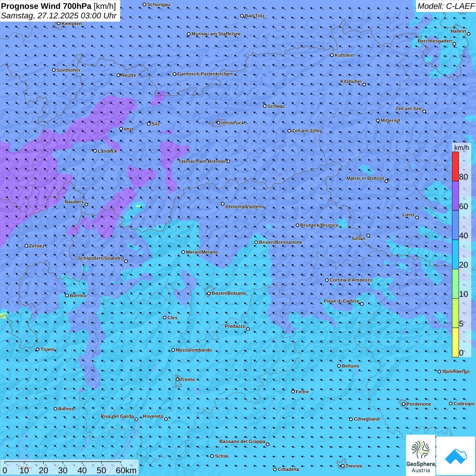Click the Zernez location dot
This screenshot has height=476, width=476.
click(26, 246)
